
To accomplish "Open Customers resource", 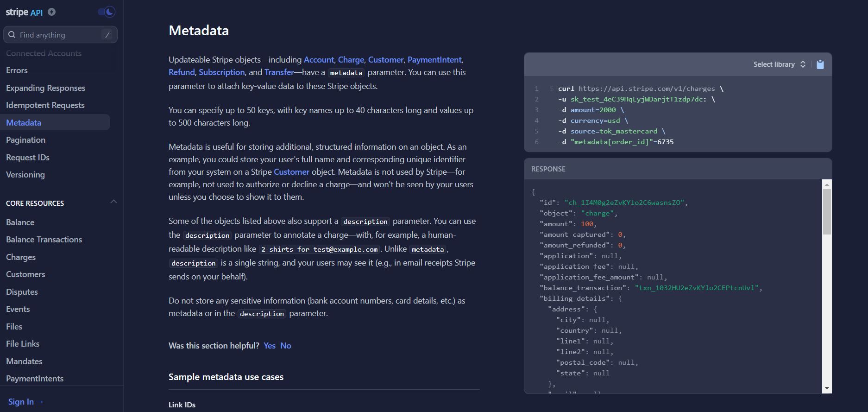I will [x=25, y=274].
